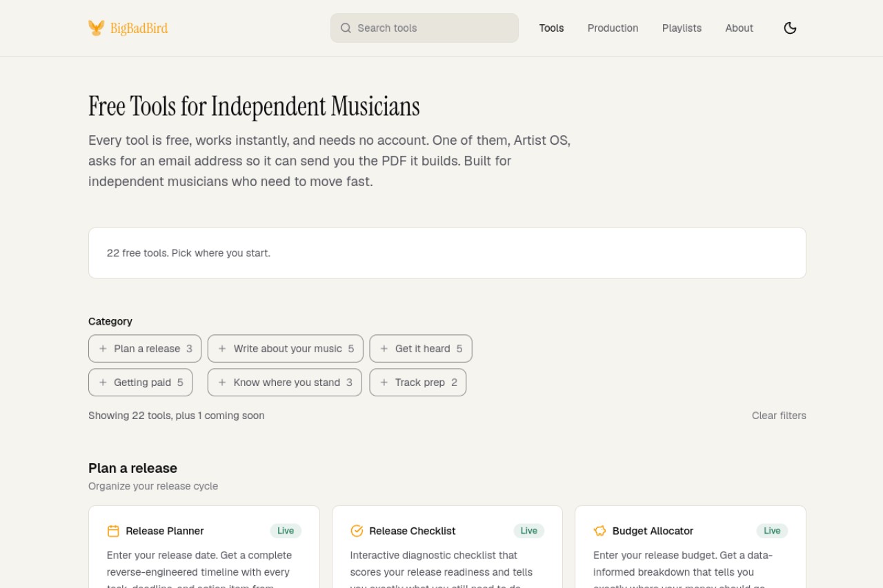Open the Release Planner tool title
The height and width of the screenshot is (588, 883).
[165, 531]
